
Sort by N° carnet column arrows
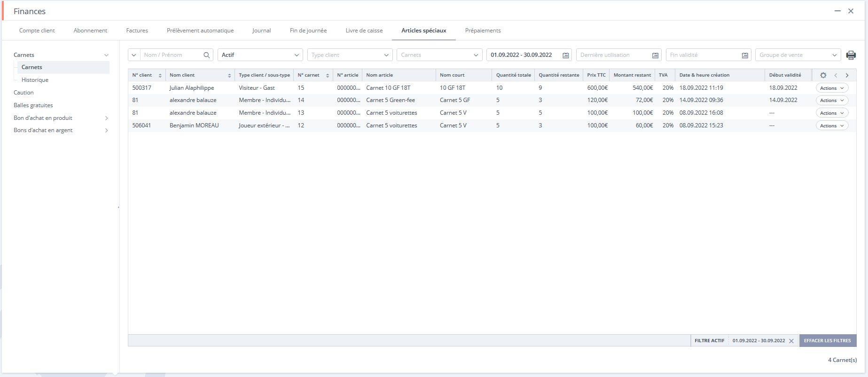328,75
